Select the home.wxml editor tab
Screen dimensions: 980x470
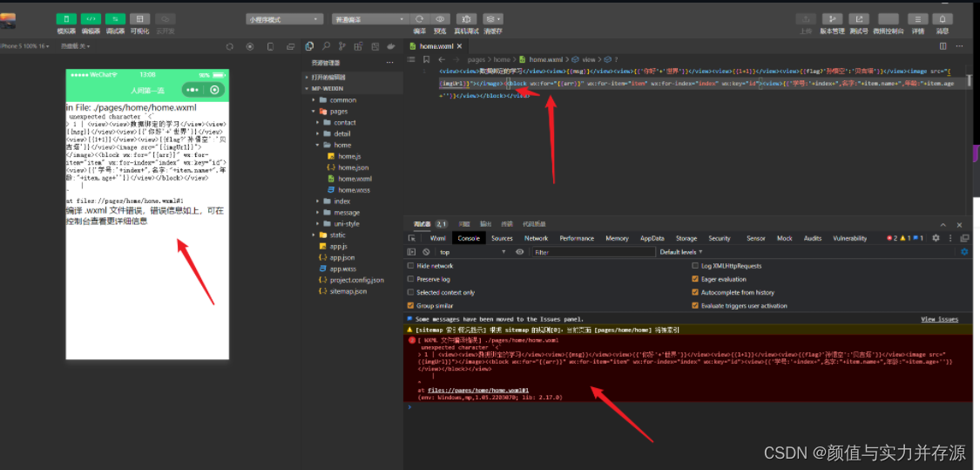coord(436,46)
